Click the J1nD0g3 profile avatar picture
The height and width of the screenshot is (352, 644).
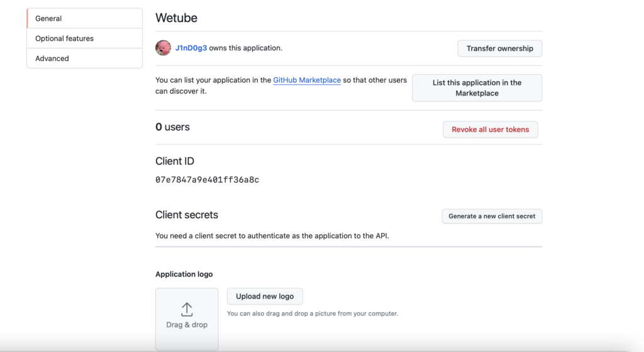click(163, 48)
